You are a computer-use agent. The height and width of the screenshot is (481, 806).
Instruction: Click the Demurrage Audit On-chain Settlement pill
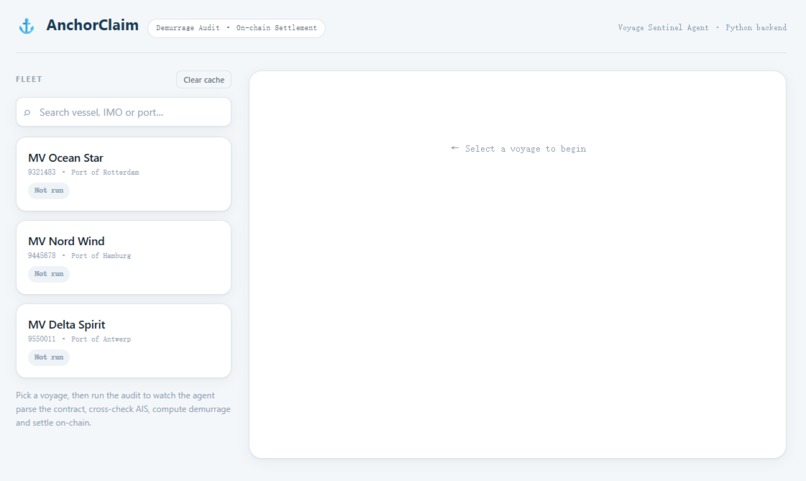[x=236, y=28]
